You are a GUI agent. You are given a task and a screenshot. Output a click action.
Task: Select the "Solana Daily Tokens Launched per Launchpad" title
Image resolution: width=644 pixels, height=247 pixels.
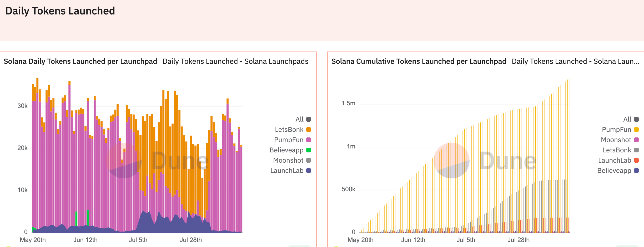click(80, 61)
